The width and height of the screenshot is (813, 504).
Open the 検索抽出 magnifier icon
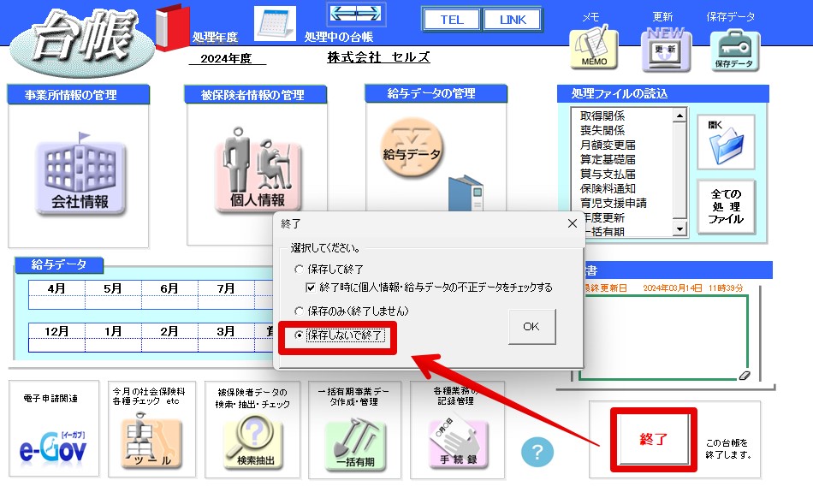253,442
